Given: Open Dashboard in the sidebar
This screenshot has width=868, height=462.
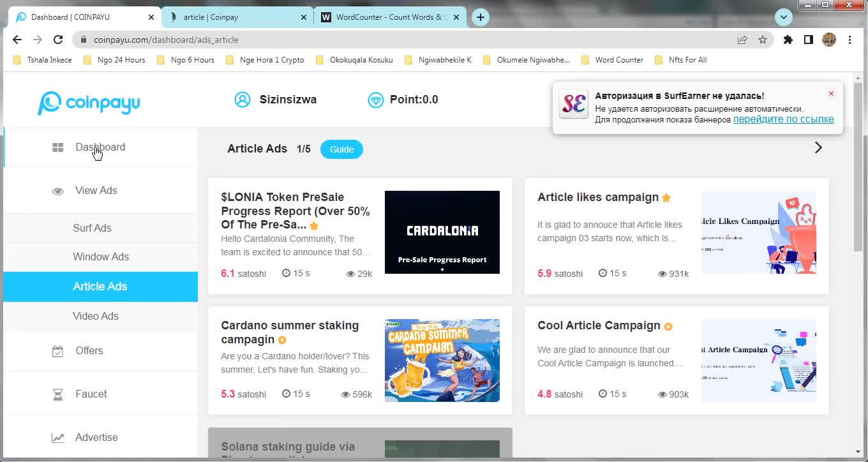Looking at the screenshot, I should 100,147.
